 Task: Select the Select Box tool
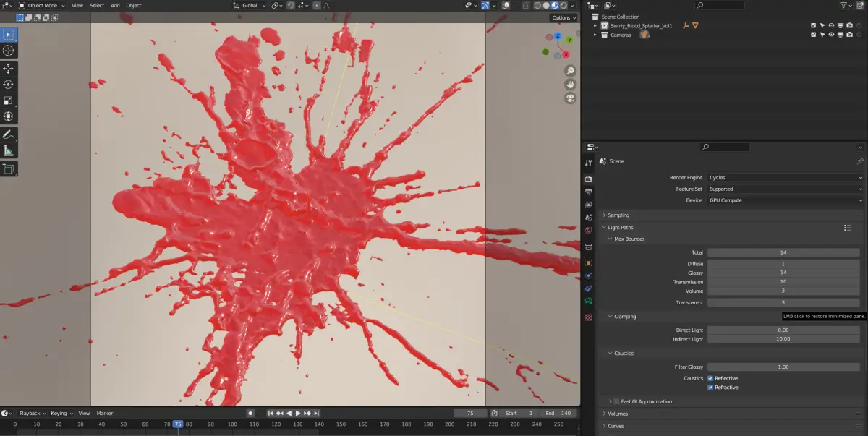(x=9, y=35)
